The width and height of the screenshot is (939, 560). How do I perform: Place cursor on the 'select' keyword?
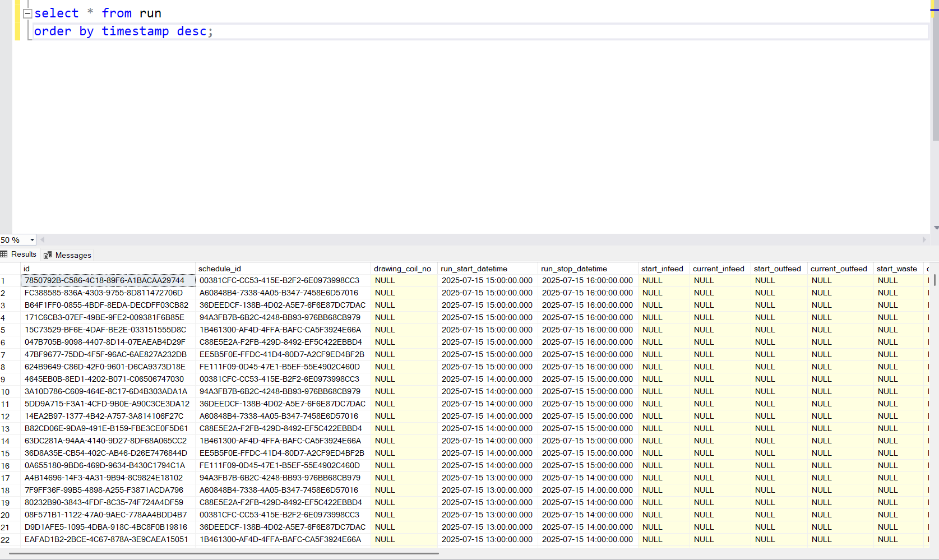click(x=57, y=13)
